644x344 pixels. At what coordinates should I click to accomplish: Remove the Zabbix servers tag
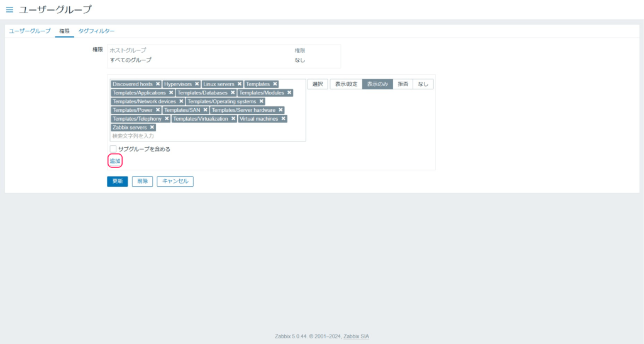coord(152,128)
